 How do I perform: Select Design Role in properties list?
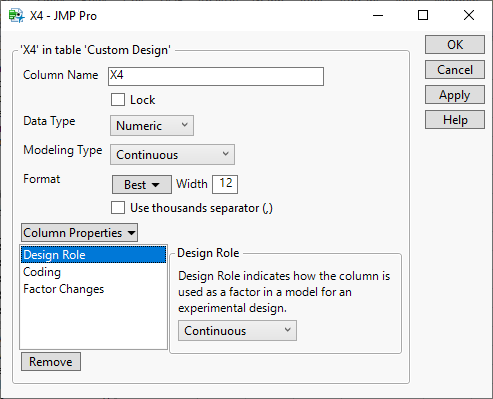93,255
